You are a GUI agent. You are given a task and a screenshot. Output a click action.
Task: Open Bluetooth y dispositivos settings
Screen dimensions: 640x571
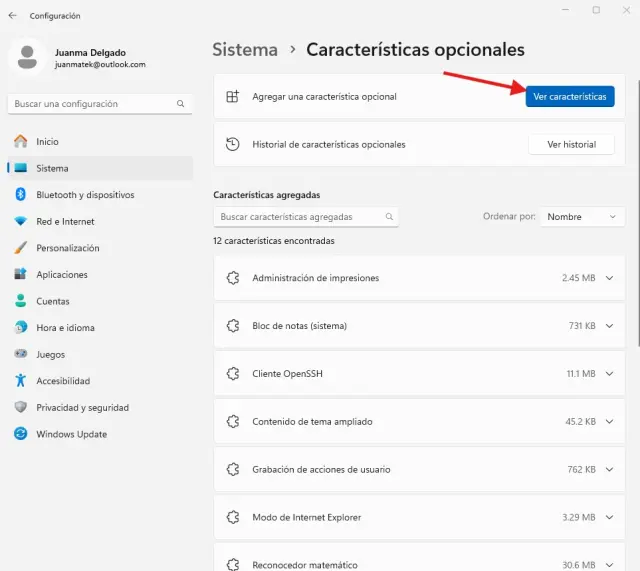85,195
